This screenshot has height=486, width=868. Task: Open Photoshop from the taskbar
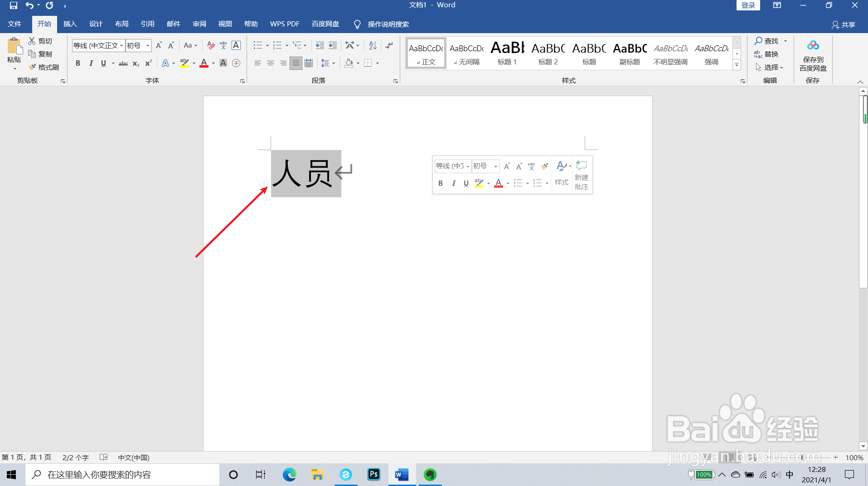pyautogui.click(x=373, y=474)
